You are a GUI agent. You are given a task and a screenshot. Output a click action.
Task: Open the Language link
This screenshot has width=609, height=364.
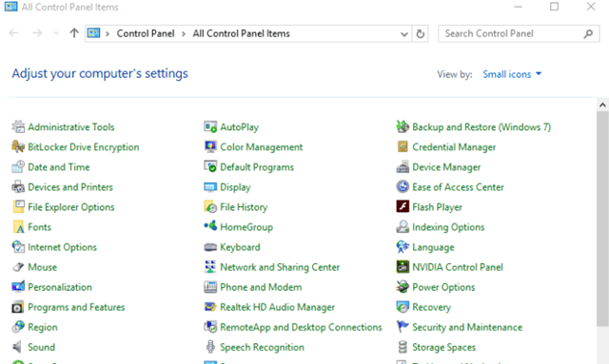(x=433, y=247)
